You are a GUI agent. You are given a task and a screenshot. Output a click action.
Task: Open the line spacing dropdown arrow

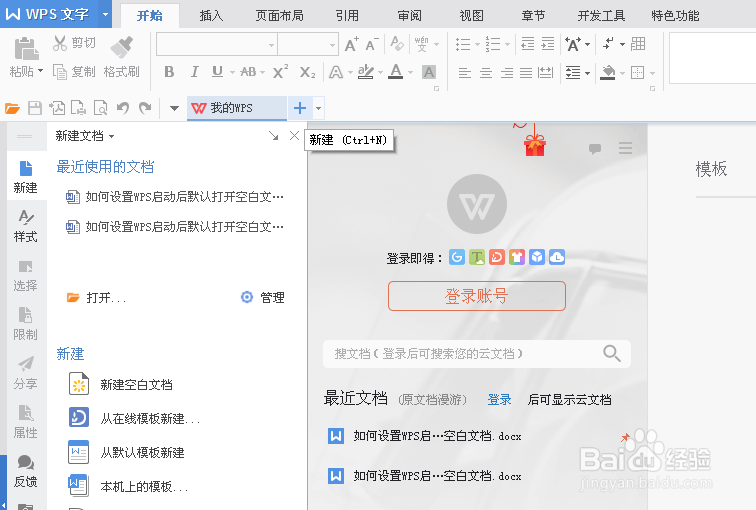pos(587,73)
